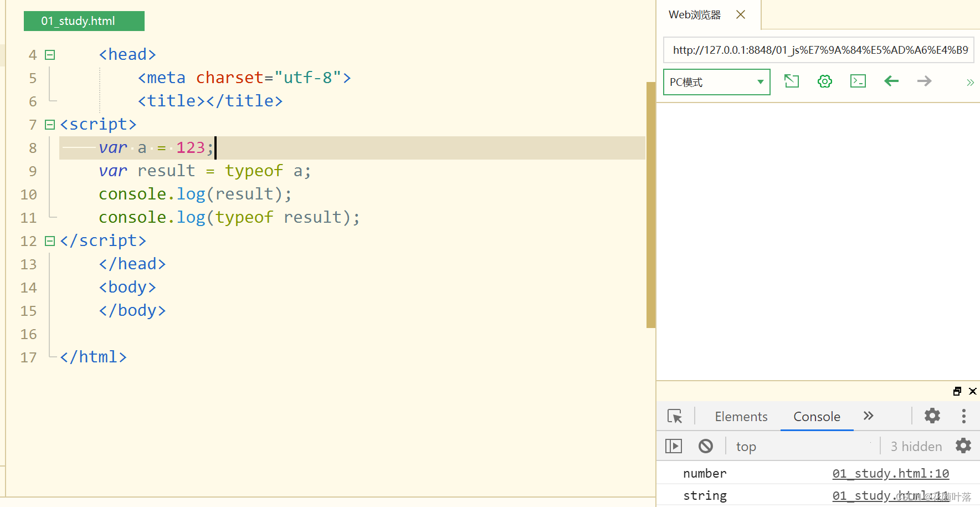Viewport: 980px width, 507px height.
Task: Go forward with the gray right arrow
Action: (925, 81)
